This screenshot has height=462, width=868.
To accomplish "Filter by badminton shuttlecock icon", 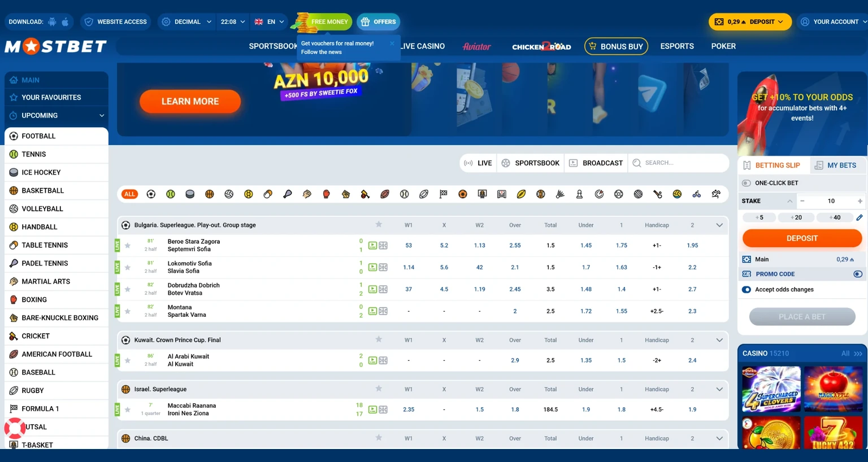I will pos(560,194).
